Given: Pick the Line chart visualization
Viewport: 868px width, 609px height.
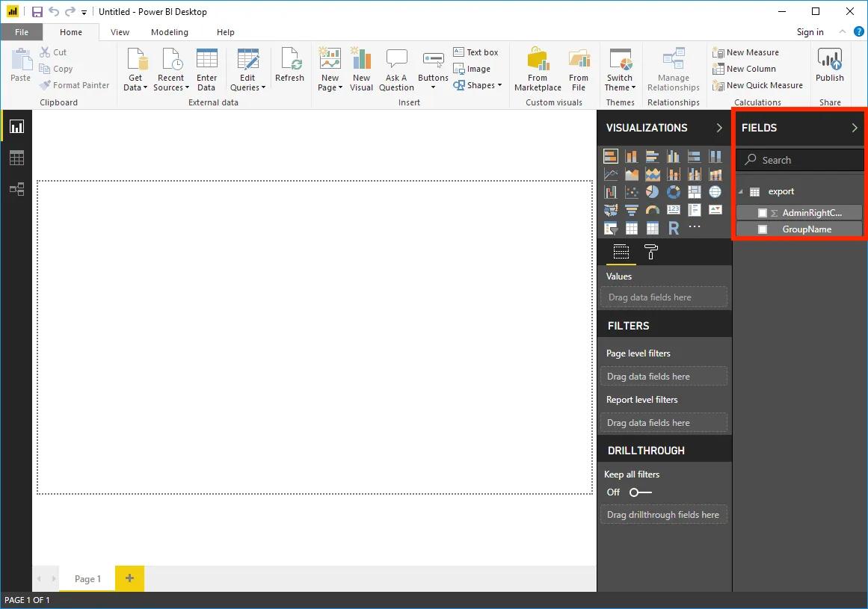Looking at the screenshot, I should 611,175.
